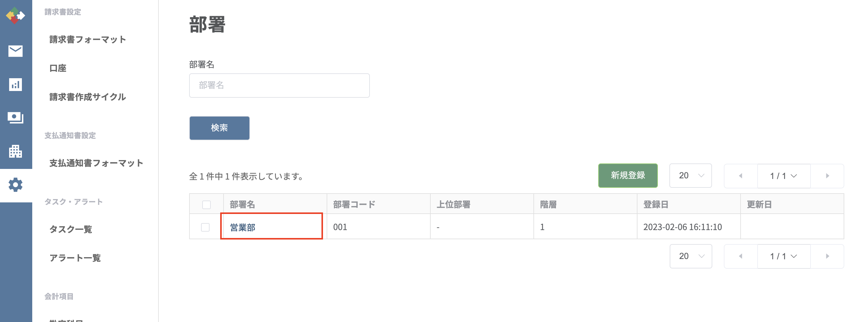The image size is (868, 322).
Task: Open 請求書作成サイクル menu item
Action: point(88,97)
